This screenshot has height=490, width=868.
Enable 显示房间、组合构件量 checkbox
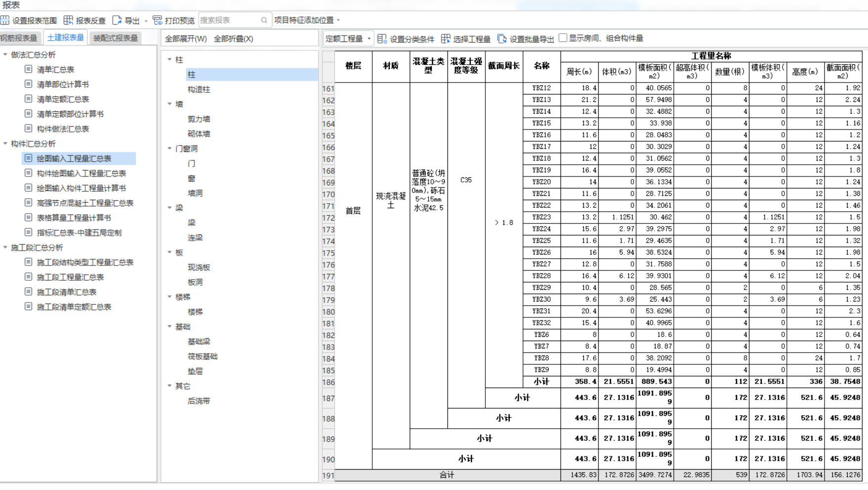pos(563,38)
